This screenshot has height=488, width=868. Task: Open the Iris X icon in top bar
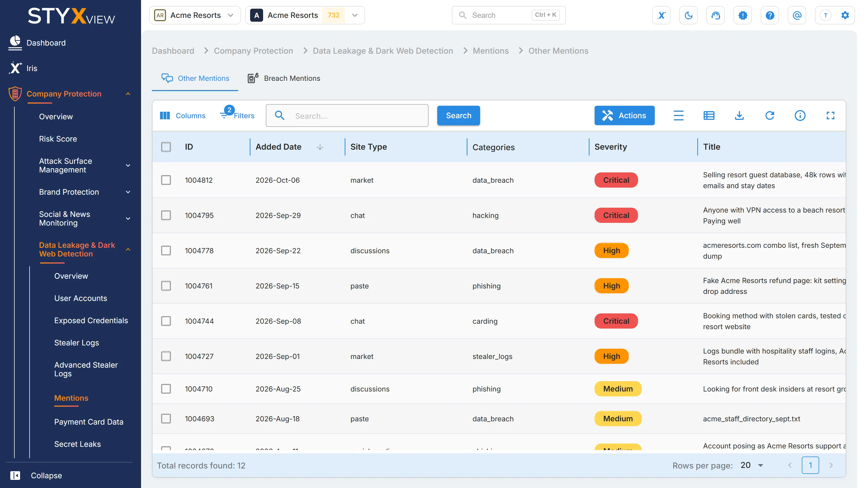pyautogui.click(x=661, y=15)
